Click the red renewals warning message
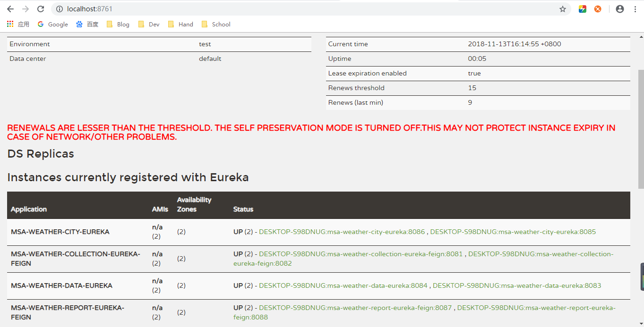 click(x=311, y=133)
